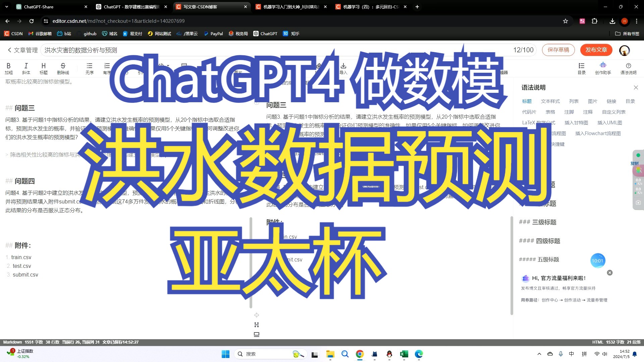This screenshot has height=362, width=644.
Task: Apply bold formatting (加粗) in editor toolbar
Action: [8, 68]
